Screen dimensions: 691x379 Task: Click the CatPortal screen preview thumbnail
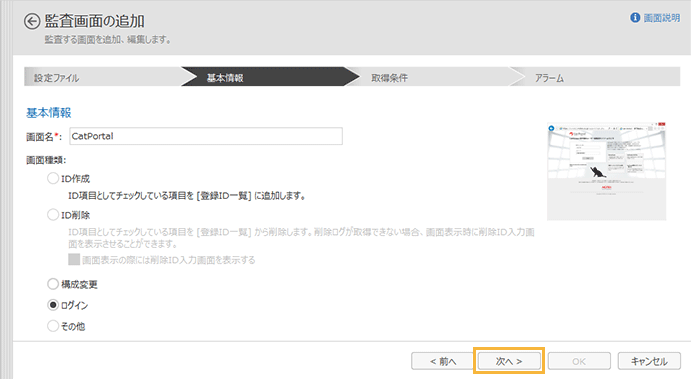coord(606,171)
